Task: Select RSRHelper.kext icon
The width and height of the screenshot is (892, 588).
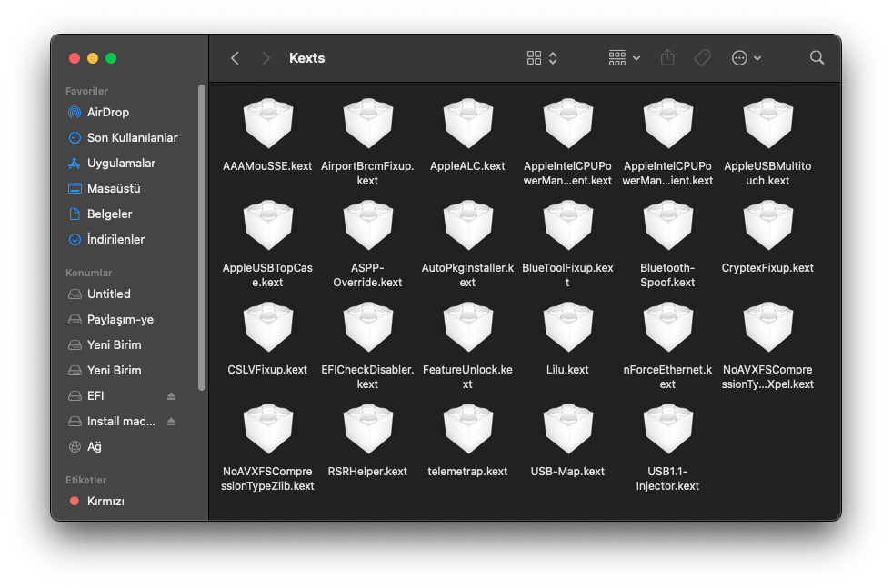Action: point(368,429)
